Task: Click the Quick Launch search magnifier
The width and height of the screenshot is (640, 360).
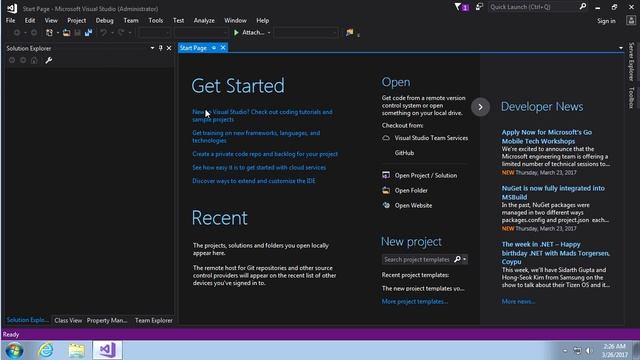Action: (x=583, y=7)
